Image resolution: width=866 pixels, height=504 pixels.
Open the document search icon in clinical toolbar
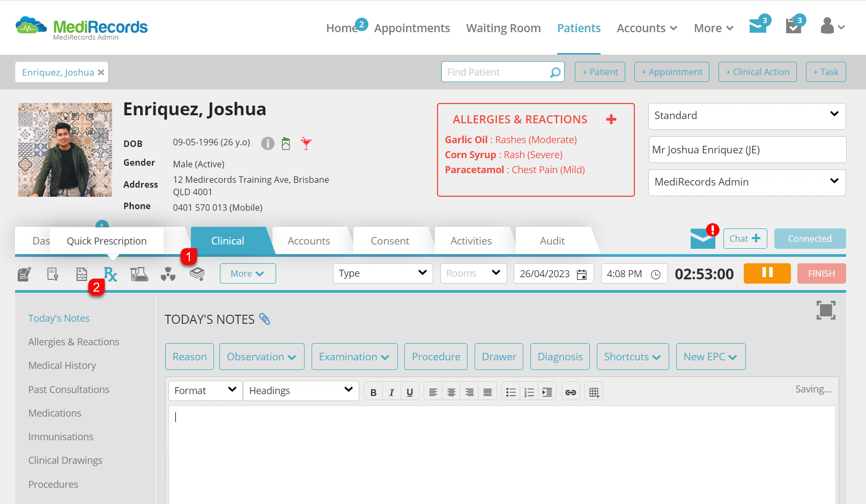(x=53, y=275)
